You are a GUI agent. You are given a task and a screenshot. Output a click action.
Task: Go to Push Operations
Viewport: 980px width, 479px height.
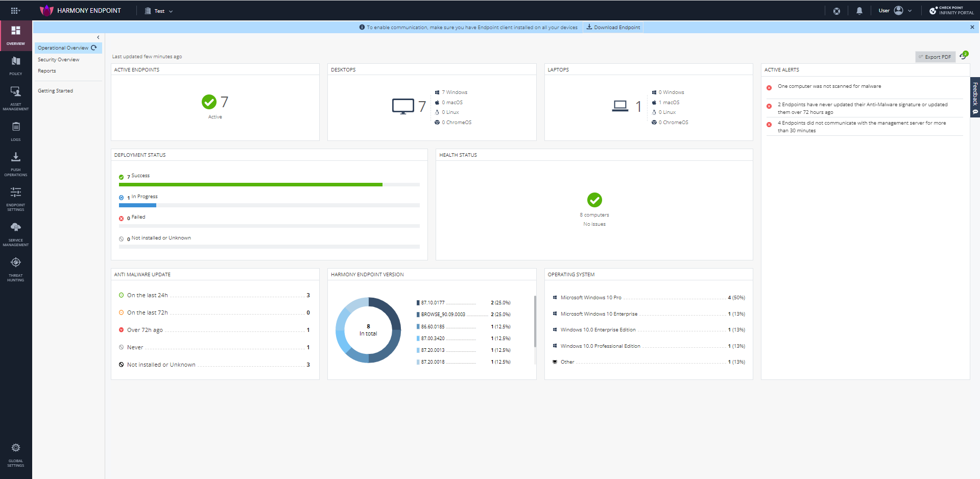click(x=16, y=164)
